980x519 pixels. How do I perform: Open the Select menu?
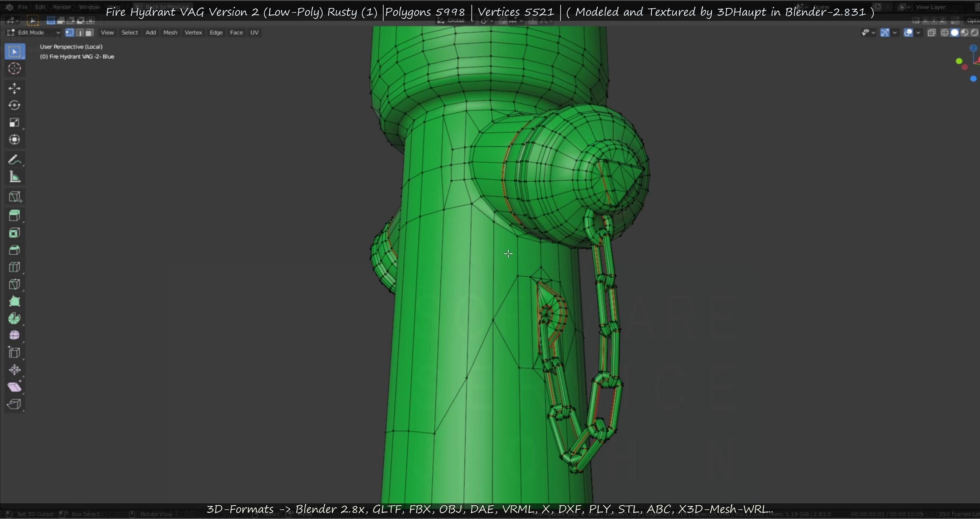click(130, 33)
